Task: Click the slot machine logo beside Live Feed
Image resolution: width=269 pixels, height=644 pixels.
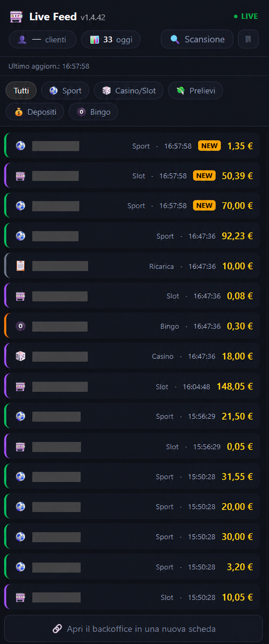Action: click(16, 17)
